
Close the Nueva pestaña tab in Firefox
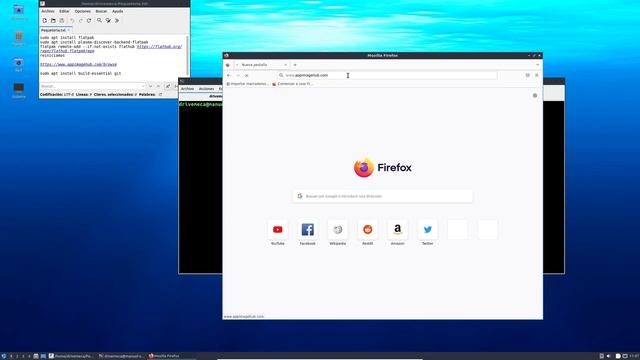tap(285, 65)
